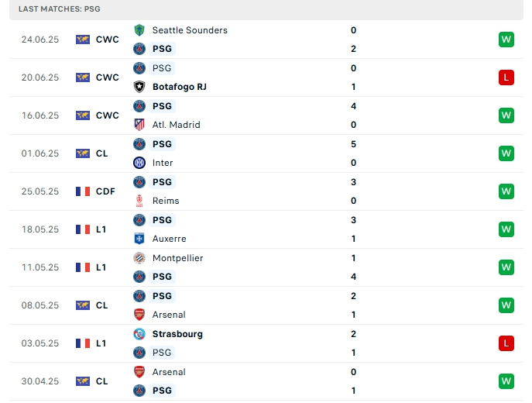This screenshot has width=532, height=403.
Task: Click the Montpellier team crest
Action: click(139, 258)
